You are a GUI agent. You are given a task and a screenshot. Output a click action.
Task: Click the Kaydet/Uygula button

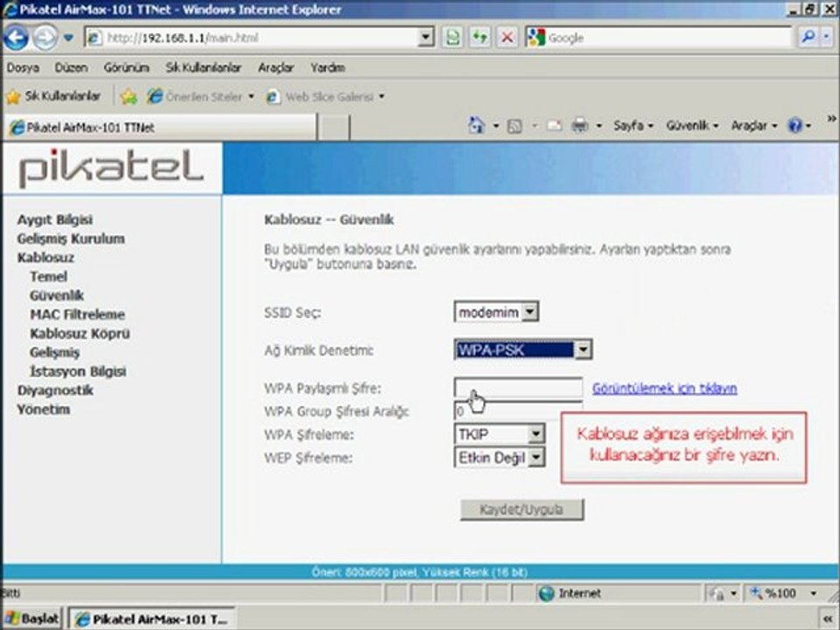(x=521, y=509)
